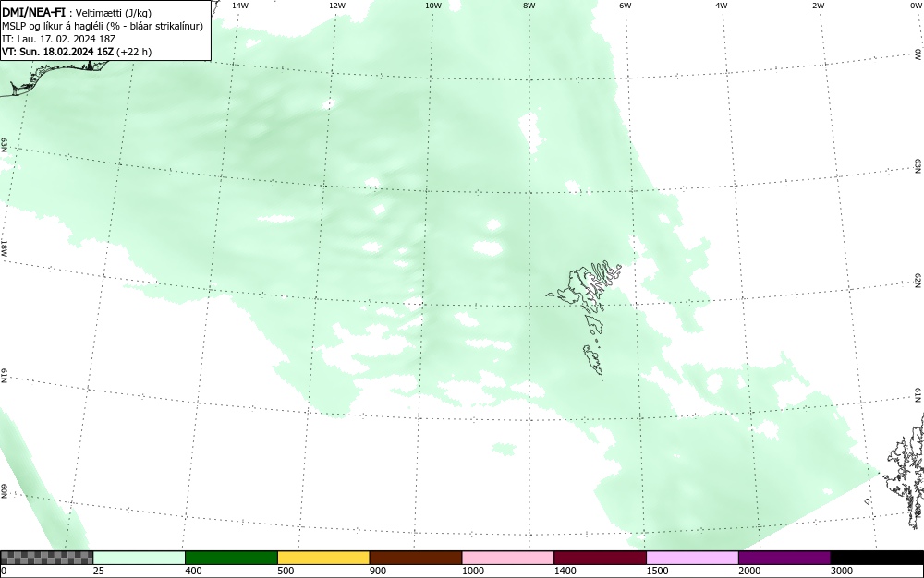Click the 2000 legend value label
924x578 pixels.
749,571
